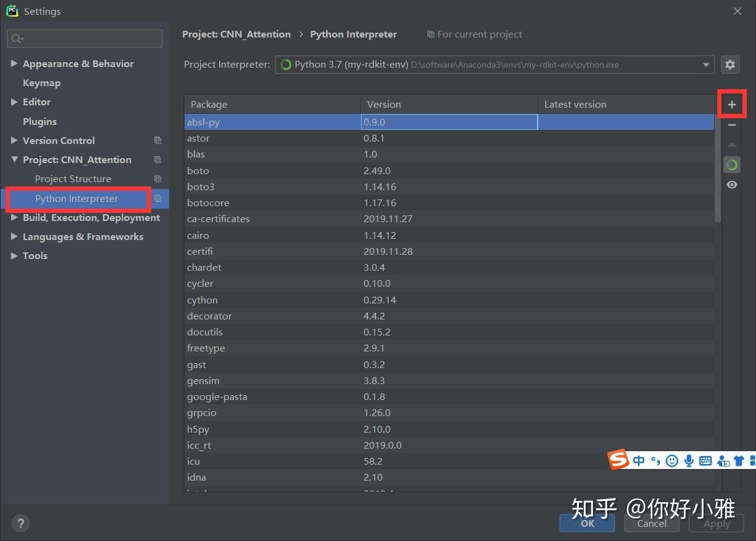Click the green Conda environments icon

pyautogui.click(x=731, y=165)
